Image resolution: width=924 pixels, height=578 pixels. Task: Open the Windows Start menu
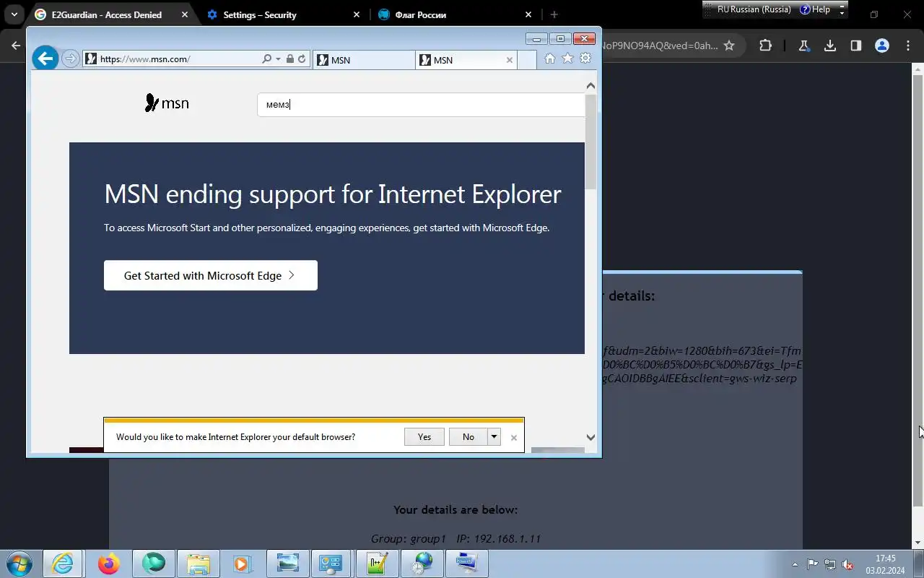tap(19, 564)
